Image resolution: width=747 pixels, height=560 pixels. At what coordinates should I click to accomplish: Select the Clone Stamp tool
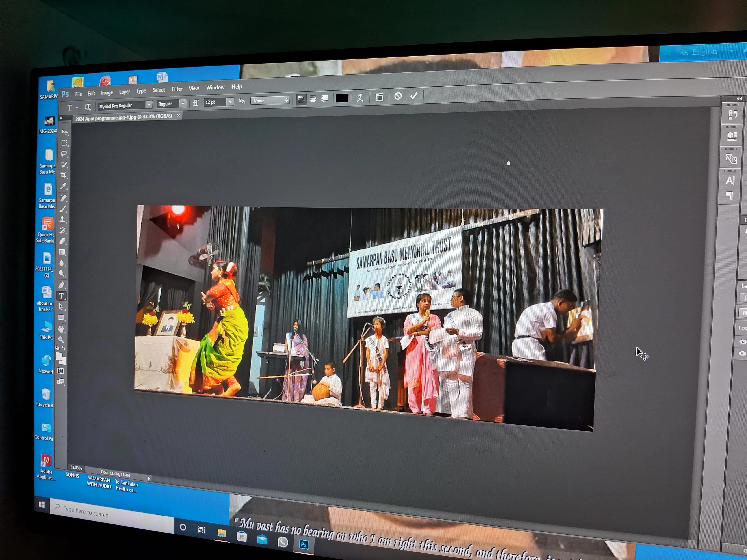coord(62,220)
